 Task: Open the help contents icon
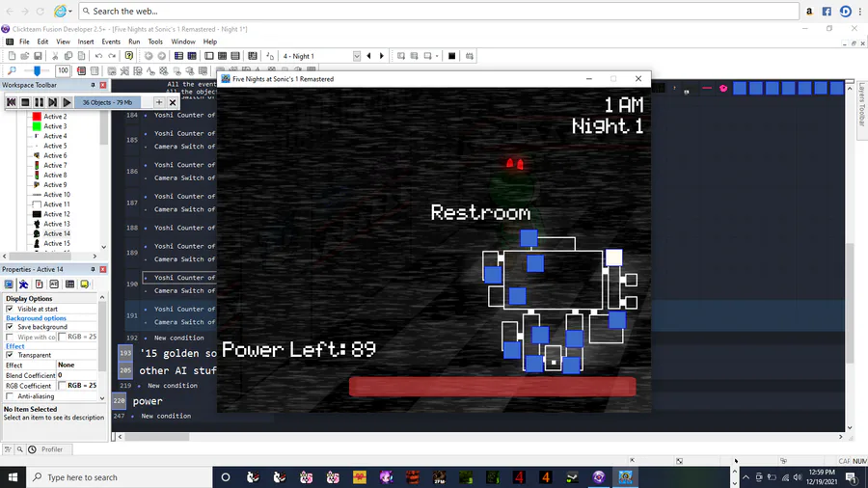coord(129,56)
